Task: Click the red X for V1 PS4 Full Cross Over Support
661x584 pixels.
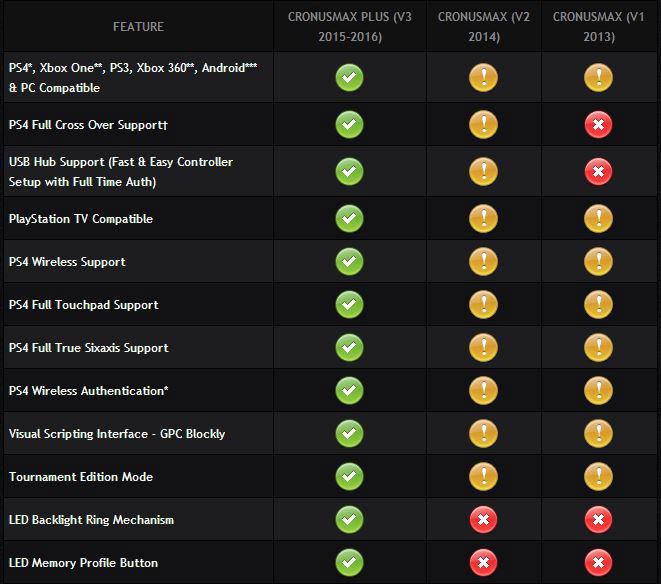Action: click(x=598, y=125)
